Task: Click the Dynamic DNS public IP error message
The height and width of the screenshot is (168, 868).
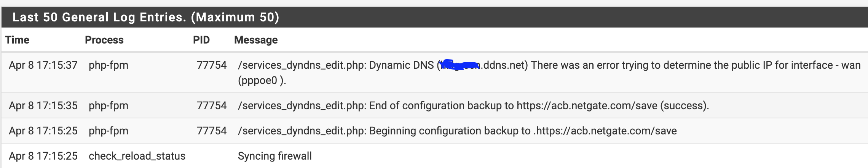Action: tap(647, 65)
